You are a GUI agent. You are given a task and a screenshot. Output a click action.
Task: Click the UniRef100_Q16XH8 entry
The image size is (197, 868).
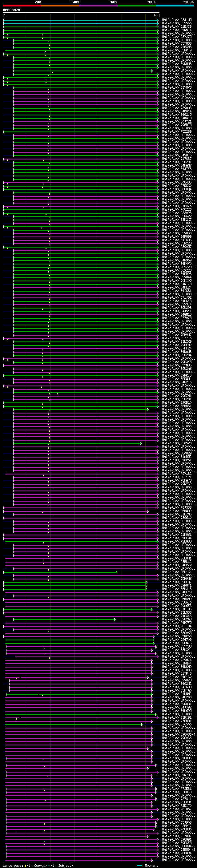(177, 47)
